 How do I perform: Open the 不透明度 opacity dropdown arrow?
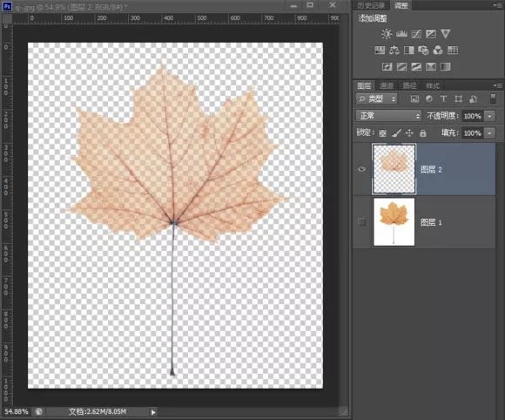(490, 116)
